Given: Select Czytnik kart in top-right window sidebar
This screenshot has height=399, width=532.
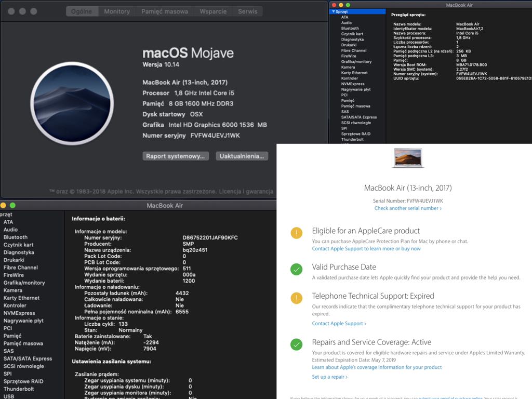Looking at the screenshot, I should click(x=352, y=34).
